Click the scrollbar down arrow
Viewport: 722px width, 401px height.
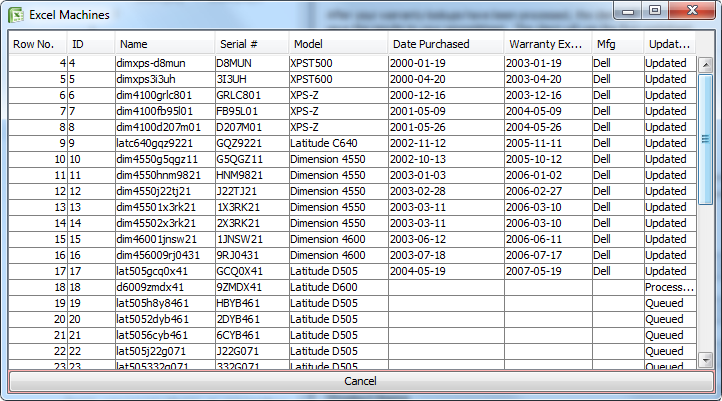pyautogui.click(x=705, y=359)
